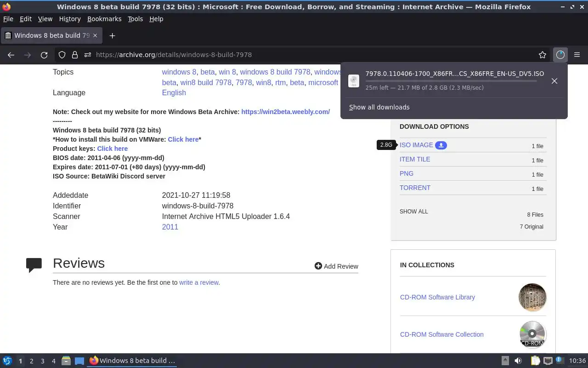This screenshot has width=588, height=368.
Task: Open the File menu
Action: [x=8, y=19]
